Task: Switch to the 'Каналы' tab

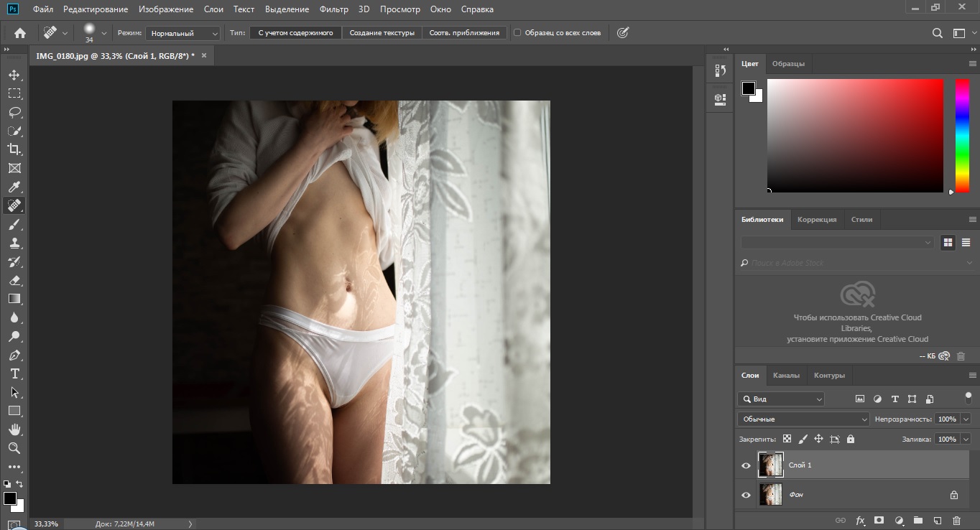Action: click(x=786, y=375)
